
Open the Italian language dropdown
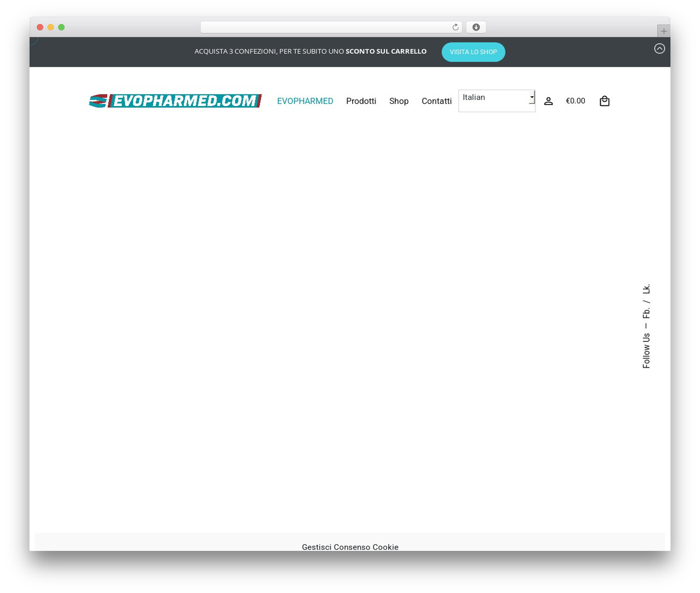[497, 101]
